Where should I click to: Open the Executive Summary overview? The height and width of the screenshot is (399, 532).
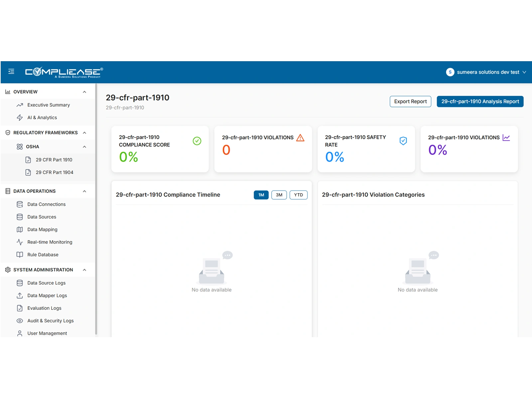point(49,105)
